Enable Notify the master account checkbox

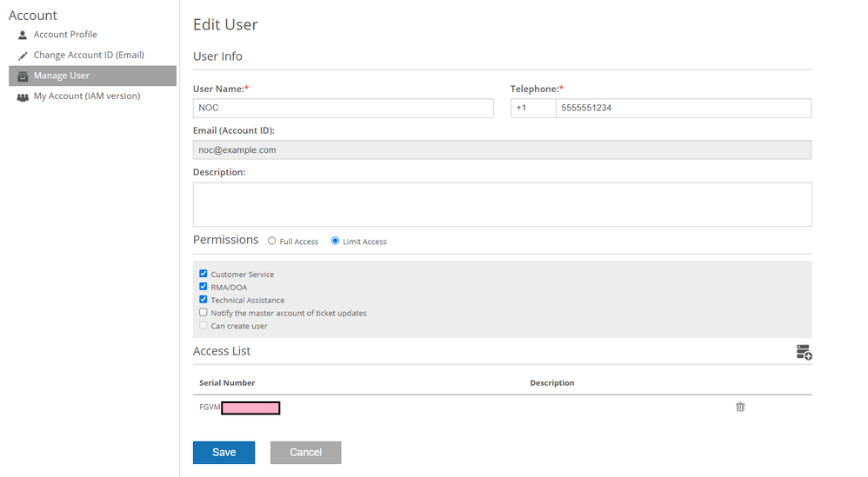[204, 313]
